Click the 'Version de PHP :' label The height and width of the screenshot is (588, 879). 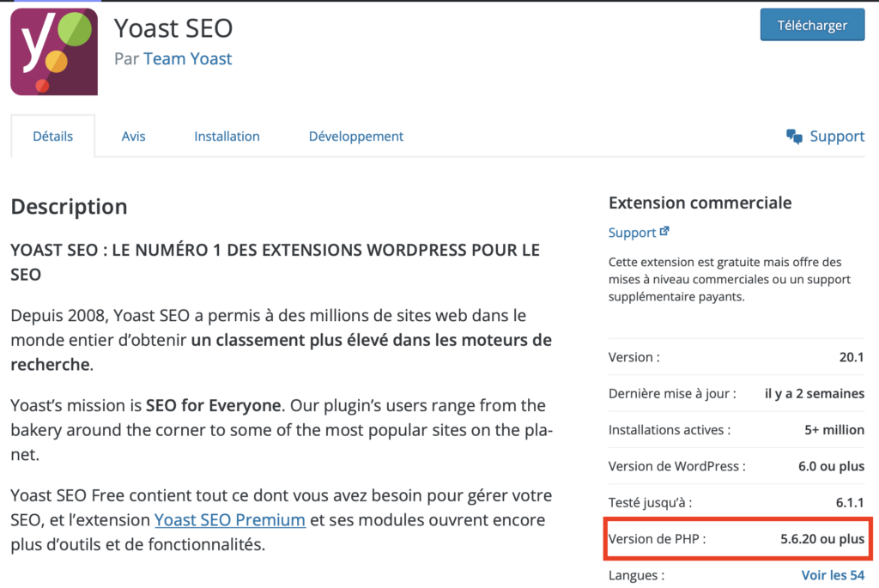[657, 539]
